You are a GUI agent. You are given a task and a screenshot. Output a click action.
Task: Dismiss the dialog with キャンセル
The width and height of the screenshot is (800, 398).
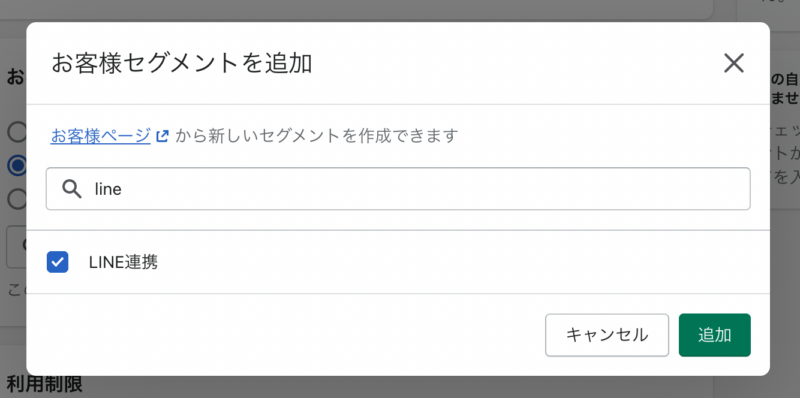[x=607, y=335]
